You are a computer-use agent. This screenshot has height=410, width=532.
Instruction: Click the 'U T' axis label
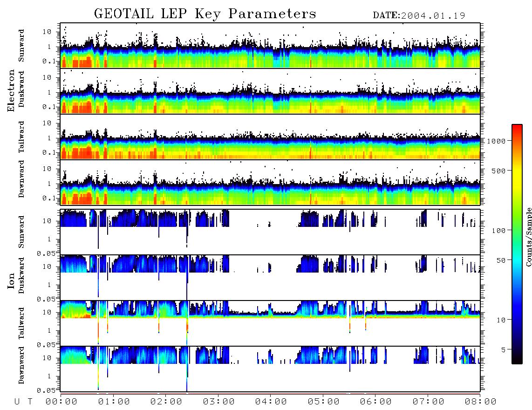[23, 402]
